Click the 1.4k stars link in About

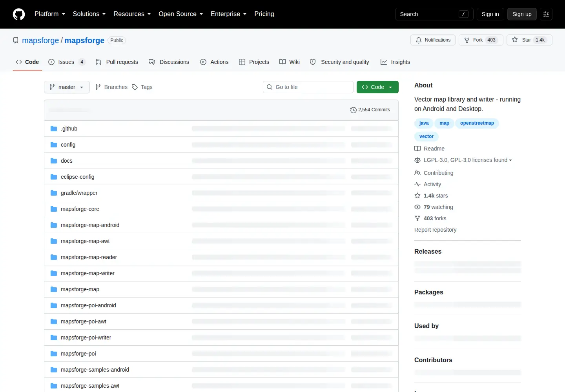click(x=431, y=196)
